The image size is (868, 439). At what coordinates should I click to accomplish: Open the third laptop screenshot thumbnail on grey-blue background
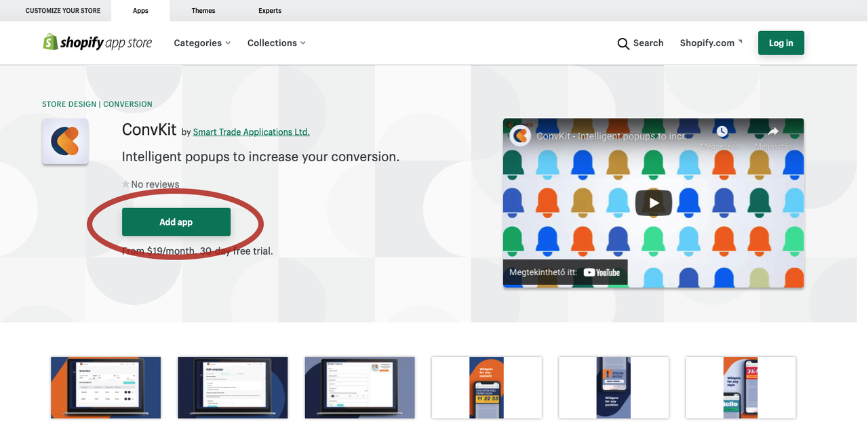coord(360,388)
